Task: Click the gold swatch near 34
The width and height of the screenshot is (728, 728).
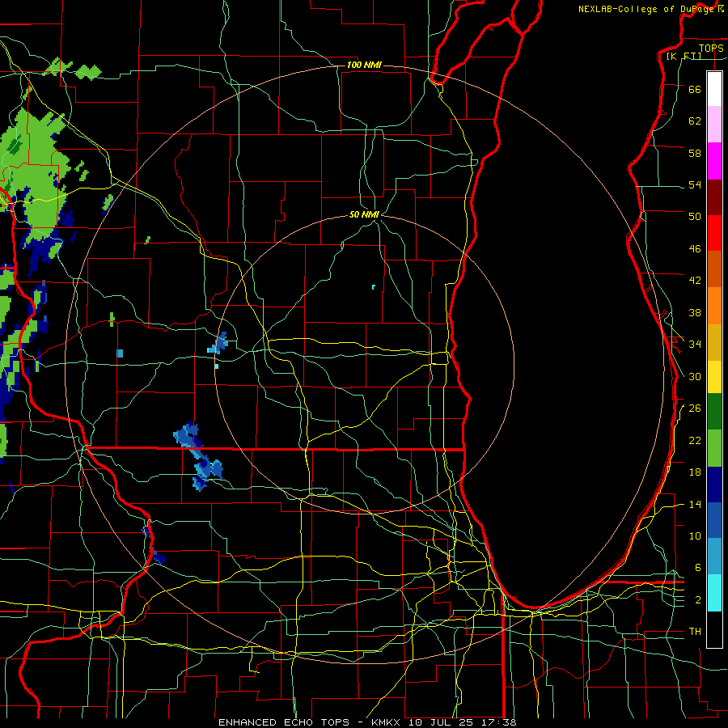Action: (x=714, y=341)
